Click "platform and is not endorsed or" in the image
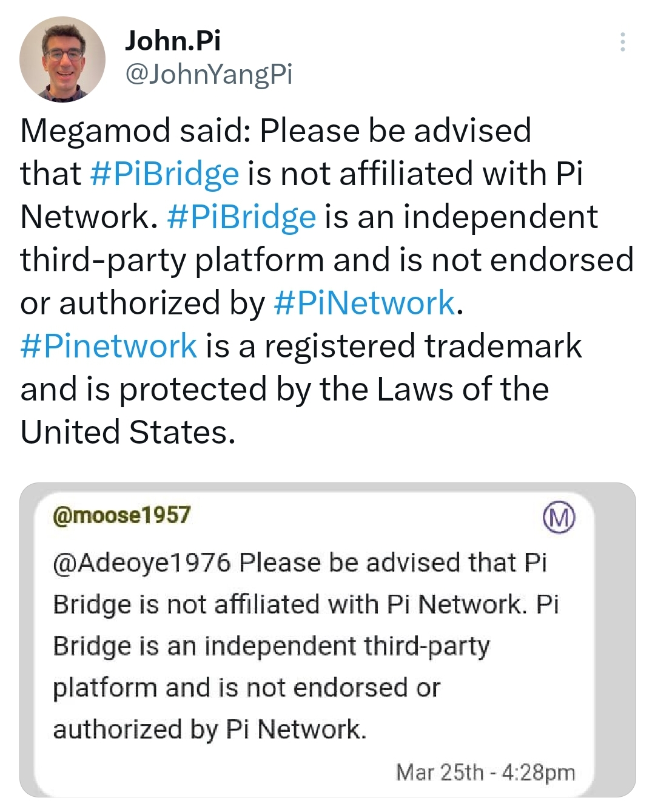Image resolution: width=655 pixels, height=812 pixels. click(246, 688)
